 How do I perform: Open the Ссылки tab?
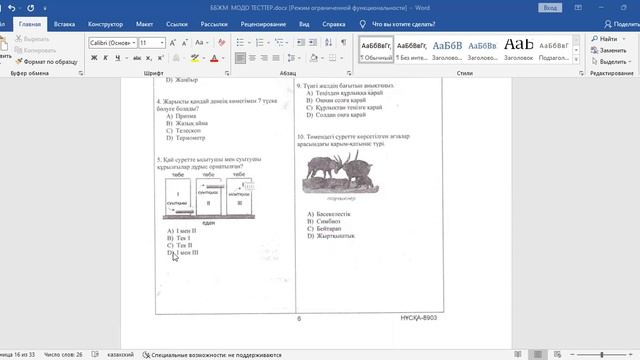(177, 24)
